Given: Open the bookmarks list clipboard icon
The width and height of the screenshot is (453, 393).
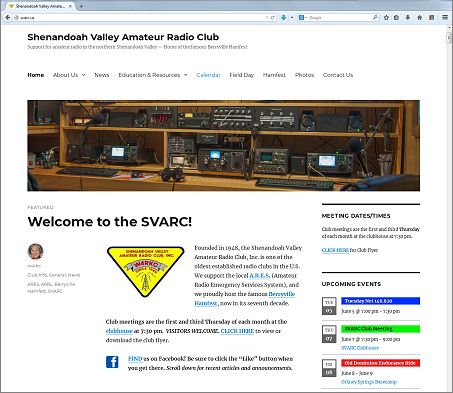Looking at the screenshot, I should click(x=396, y=17).
